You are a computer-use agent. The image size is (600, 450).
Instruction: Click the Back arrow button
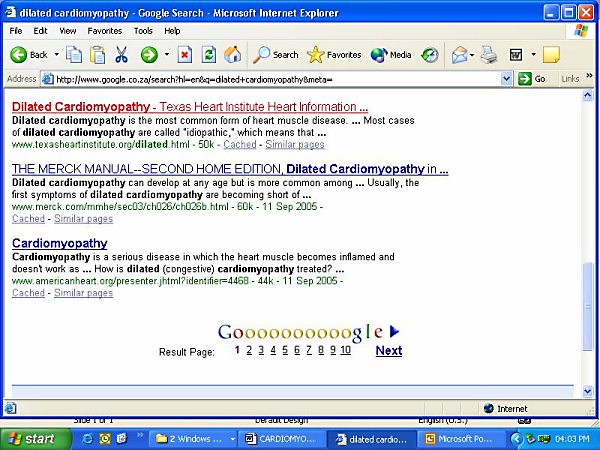click(29, 55)
